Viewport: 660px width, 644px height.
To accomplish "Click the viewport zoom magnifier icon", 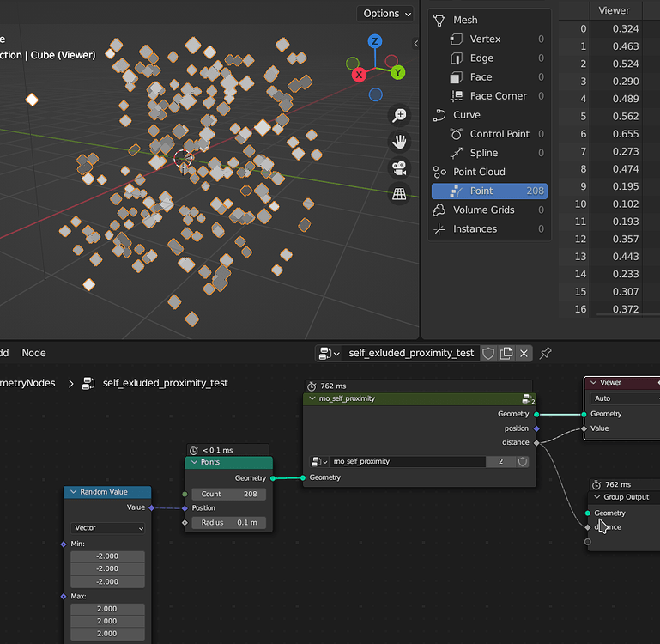I will 399,115.
